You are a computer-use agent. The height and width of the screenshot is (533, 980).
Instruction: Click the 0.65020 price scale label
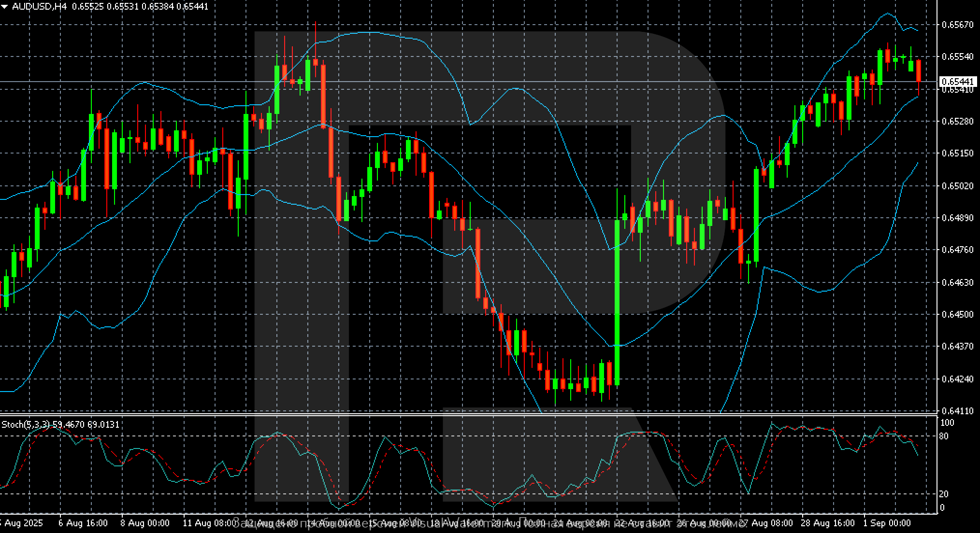coord(957,186)
